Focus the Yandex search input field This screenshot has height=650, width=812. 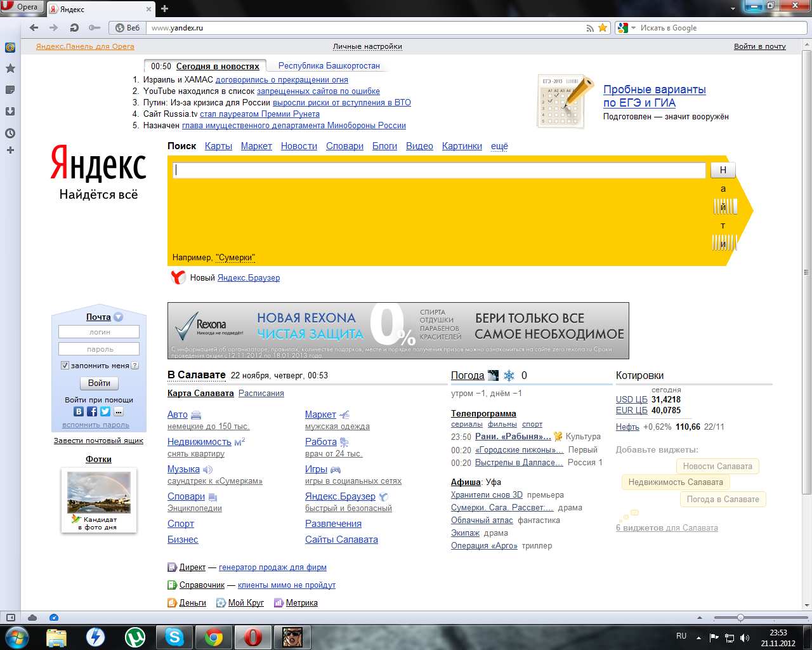[439, 170]
